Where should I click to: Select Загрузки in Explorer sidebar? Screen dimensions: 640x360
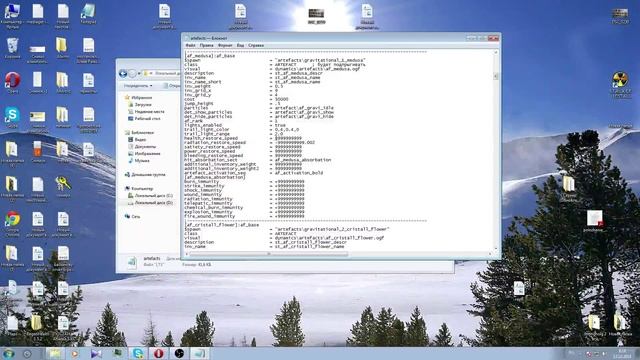140,104
